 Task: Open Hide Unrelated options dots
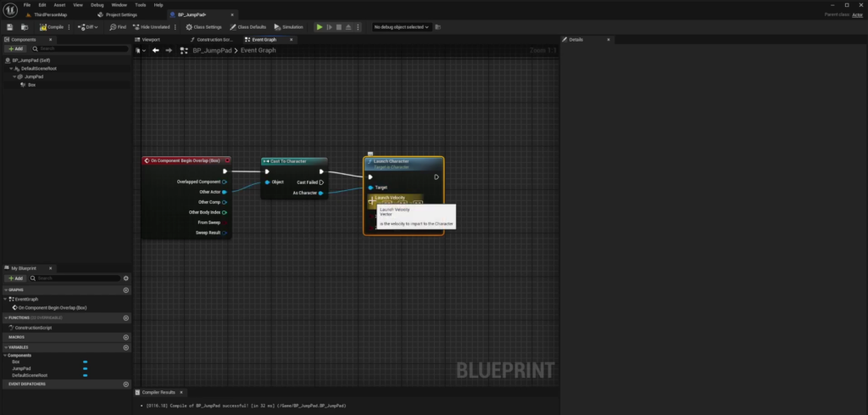175,27
